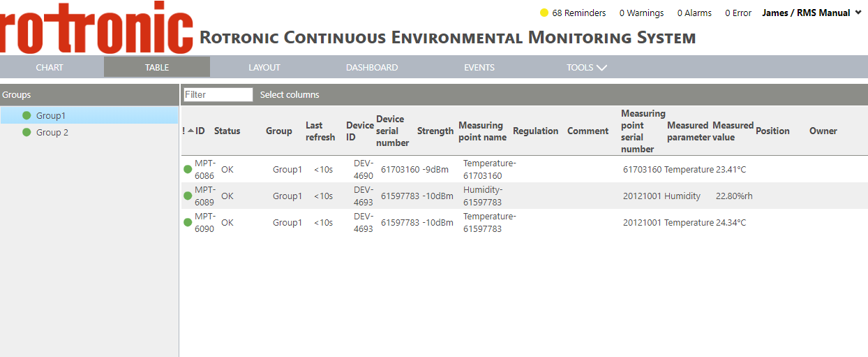Sort by Measuring point name column header
868x357 pixels.
tap(482, 131)
